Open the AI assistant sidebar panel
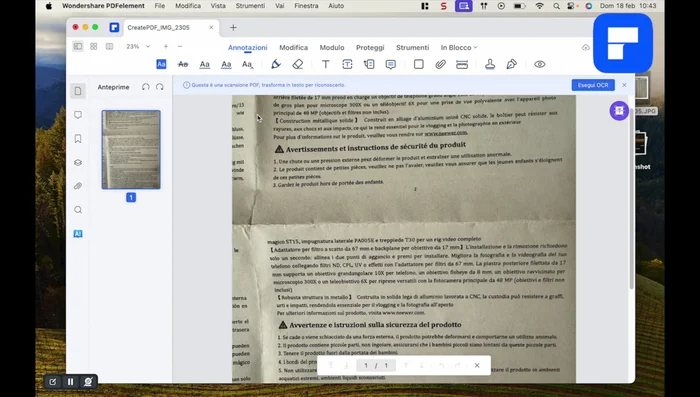Image resolution: width=700 pixels, height=397 pixels. (78, 234)
